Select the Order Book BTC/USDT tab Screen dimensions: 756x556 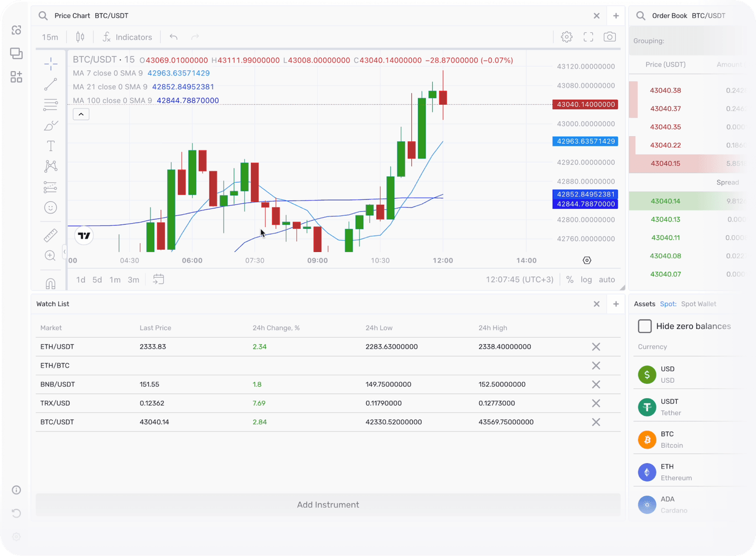[688, 16]
